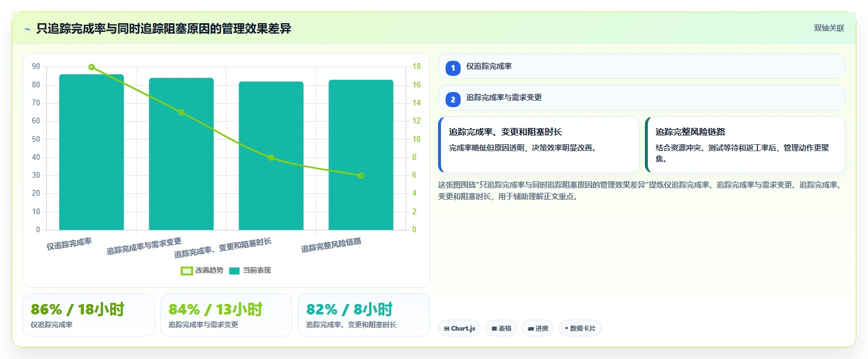The width and height of the screenshot is (868, 359).
Task: Click the 双轴关联 label in the header
Action: point(829,28)
